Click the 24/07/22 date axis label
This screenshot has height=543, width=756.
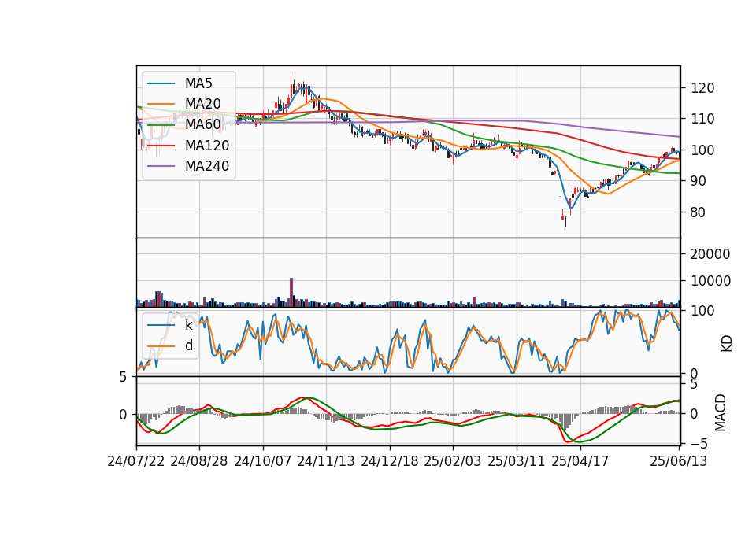point(136,461)
